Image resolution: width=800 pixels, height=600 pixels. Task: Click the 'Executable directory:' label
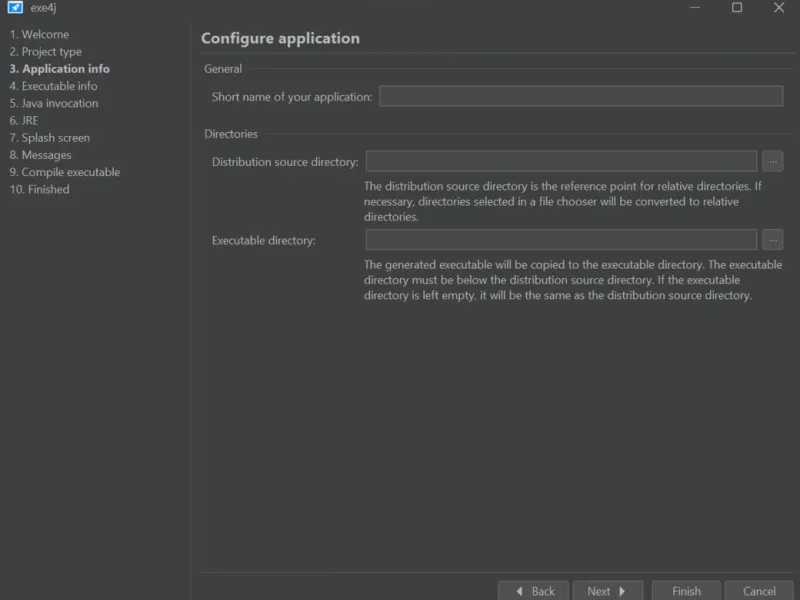[x=264, y=240]
